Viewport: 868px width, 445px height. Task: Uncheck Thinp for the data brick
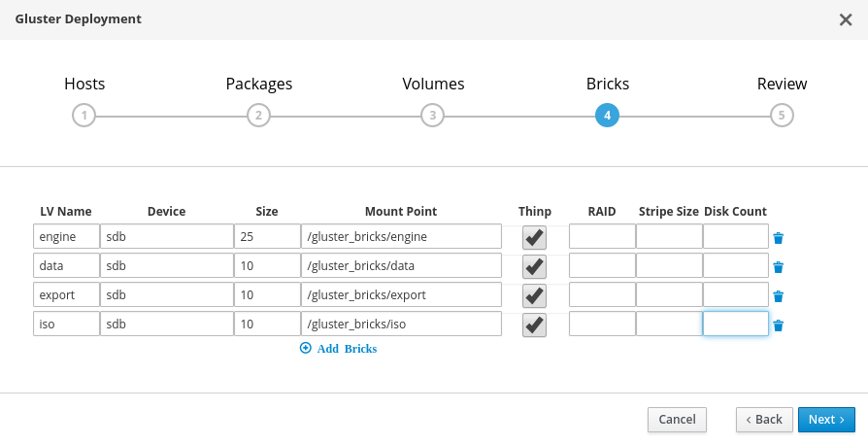(534, 267)
